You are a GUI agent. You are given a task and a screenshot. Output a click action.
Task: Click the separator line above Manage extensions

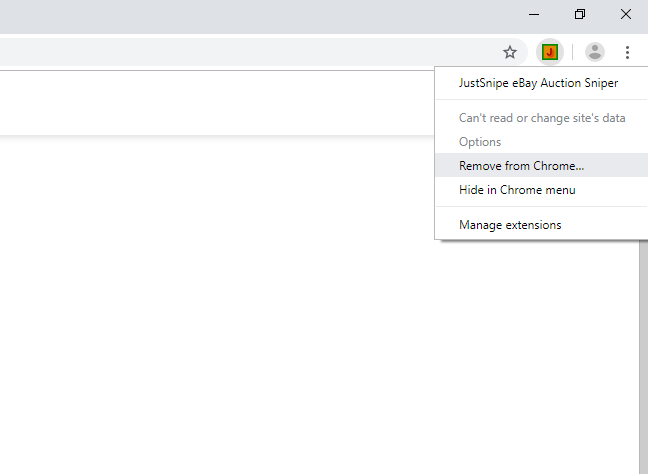coord(541,207)
